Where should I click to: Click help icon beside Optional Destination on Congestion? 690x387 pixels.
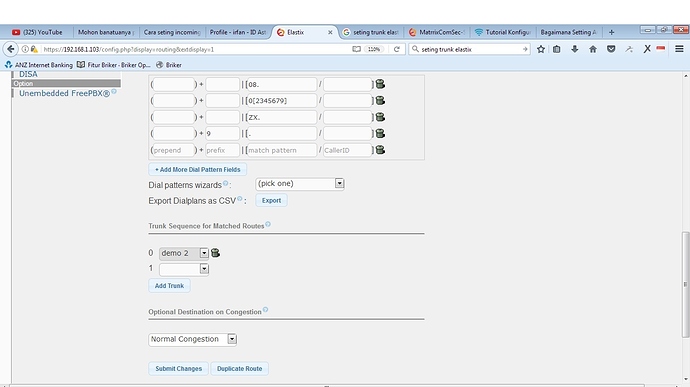pos(265,310)
